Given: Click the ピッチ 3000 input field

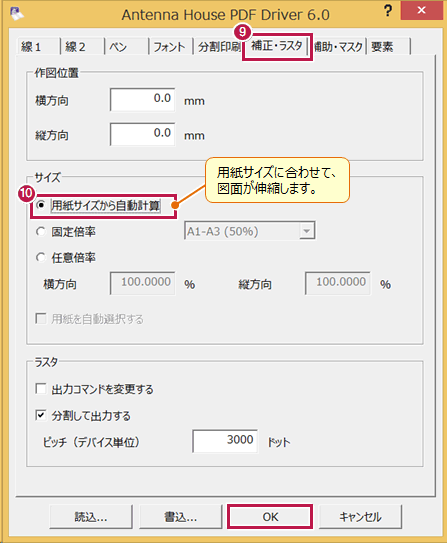Looking at the screenshot, I should tap(225, 440).
